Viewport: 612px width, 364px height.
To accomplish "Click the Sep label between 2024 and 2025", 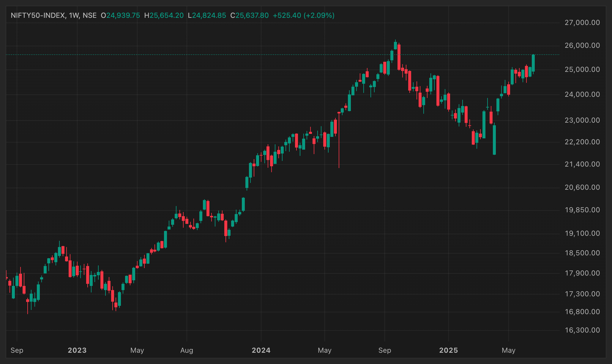I will click(x=385, y=350).
